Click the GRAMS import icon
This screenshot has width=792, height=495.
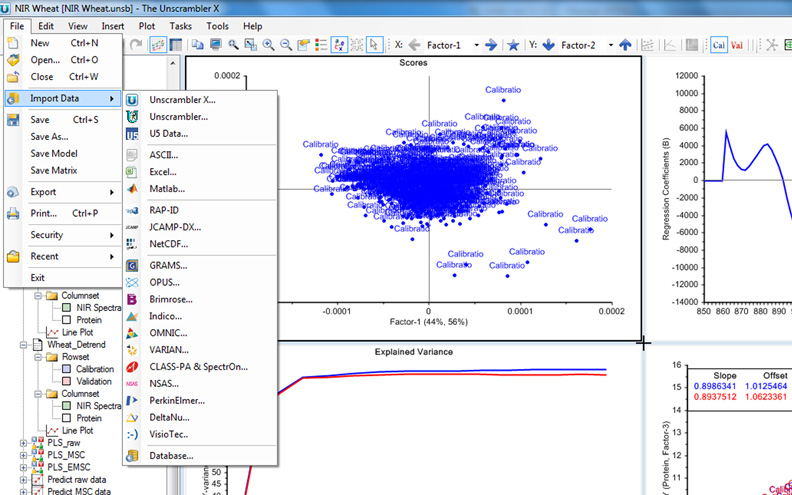tap(132, 266)
